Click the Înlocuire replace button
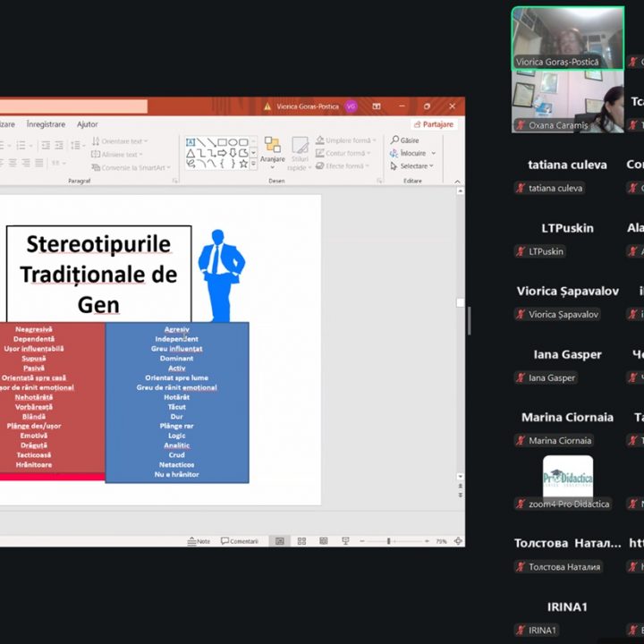The image size is (644, 644). tap(412, 153)
